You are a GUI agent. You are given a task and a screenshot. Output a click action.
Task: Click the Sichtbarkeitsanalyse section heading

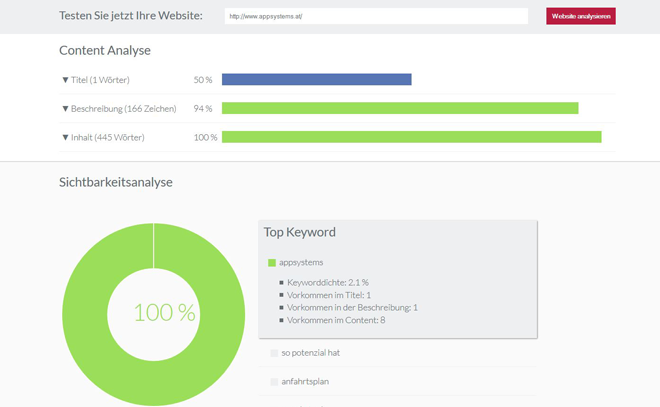click(x=116, y=182)
